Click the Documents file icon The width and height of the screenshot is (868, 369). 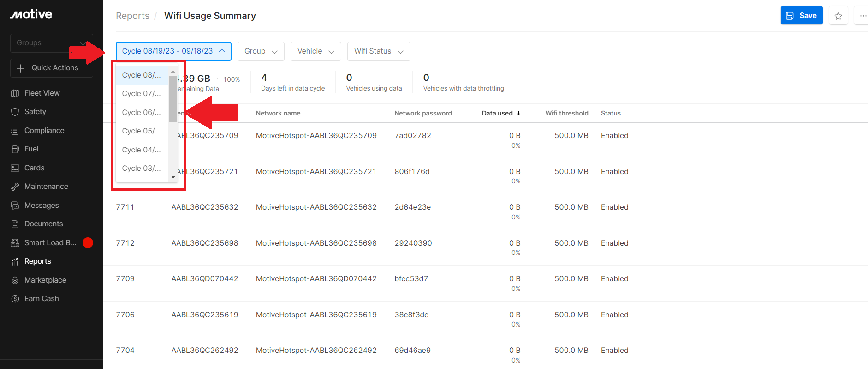(x=15, y=224)
